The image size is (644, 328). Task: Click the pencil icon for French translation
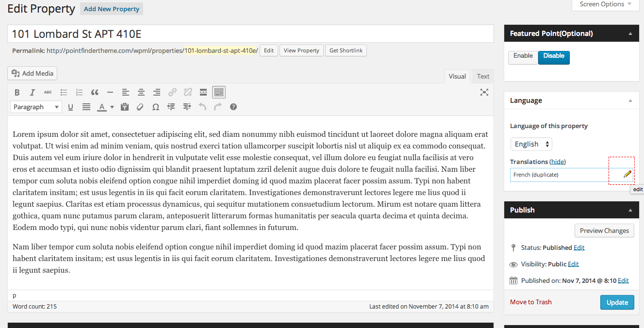click(x=627, y=174)
